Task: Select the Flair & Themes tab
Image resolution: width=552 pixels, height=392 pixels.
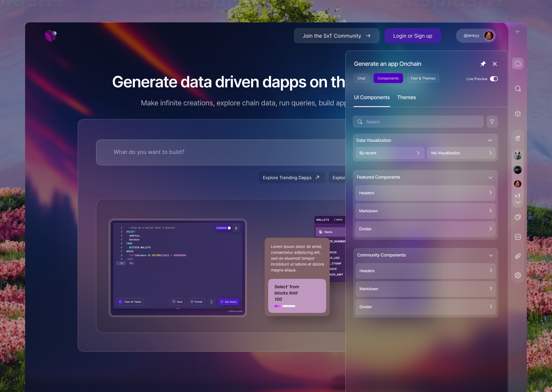Action: (423, 78)
